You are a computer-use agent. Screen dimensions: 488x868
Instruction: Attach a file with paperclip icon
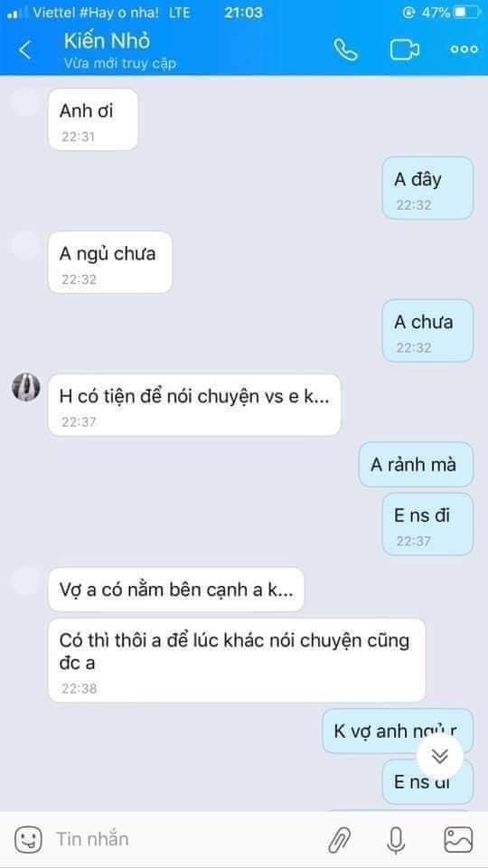click(x=339, y=839)
